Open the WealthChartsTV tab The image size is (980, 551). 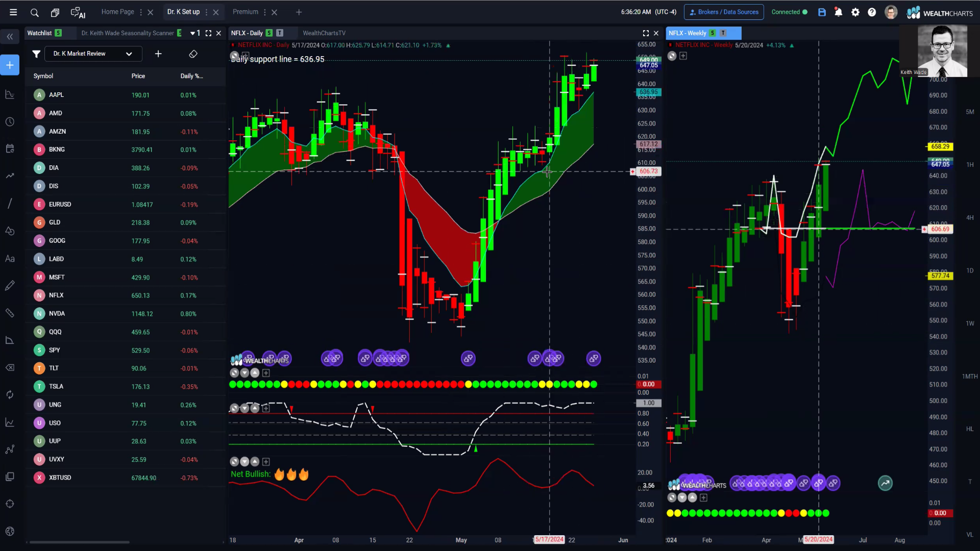tap(324, 33)
